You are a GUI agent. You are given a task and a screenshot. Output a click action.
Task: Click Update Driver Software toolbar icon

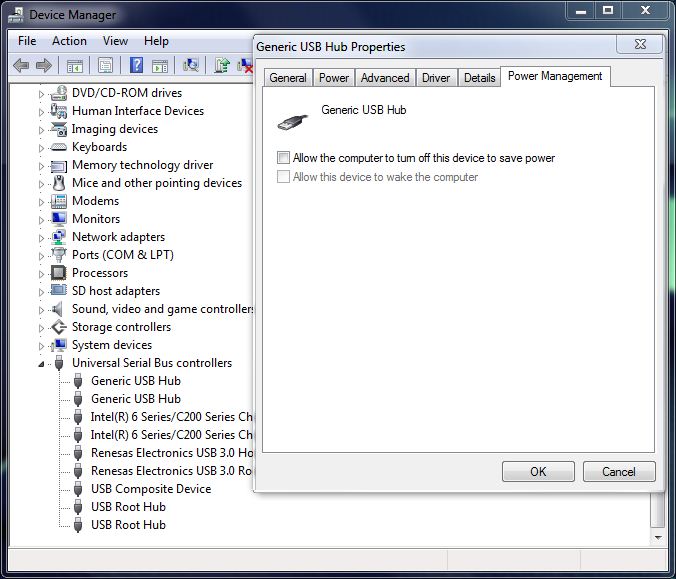pos(222,66)
